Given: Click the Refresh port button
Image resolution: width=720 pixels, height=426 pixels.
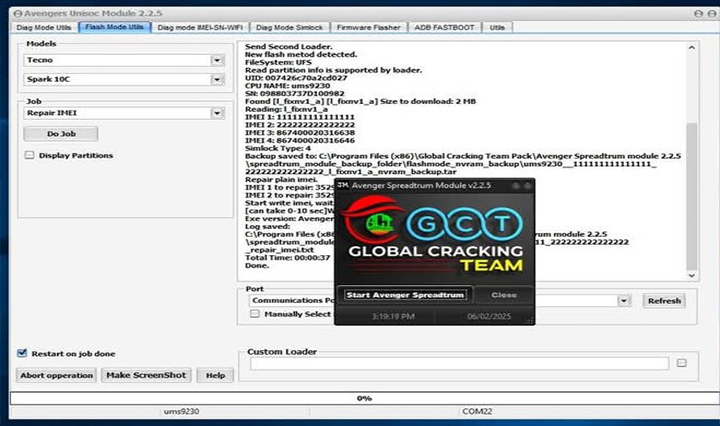Looking at the screenshot, I should [664, 301].
